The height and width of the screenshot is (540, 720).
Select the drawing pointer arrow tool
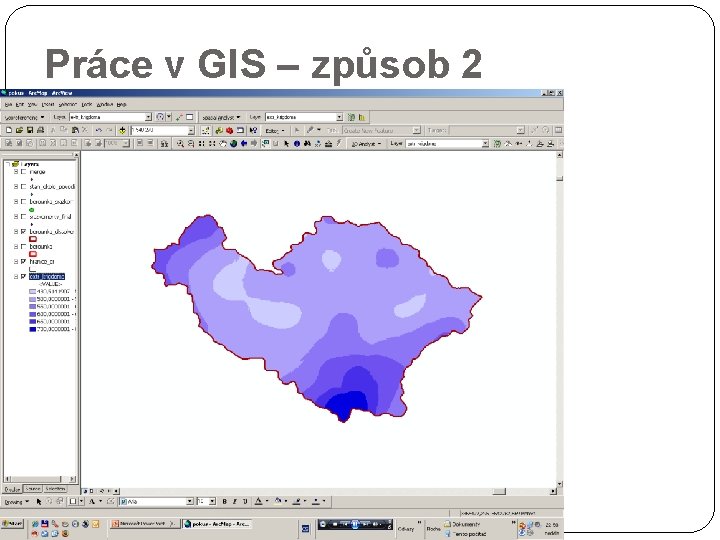pyautogui.click(x=39, y=501)
